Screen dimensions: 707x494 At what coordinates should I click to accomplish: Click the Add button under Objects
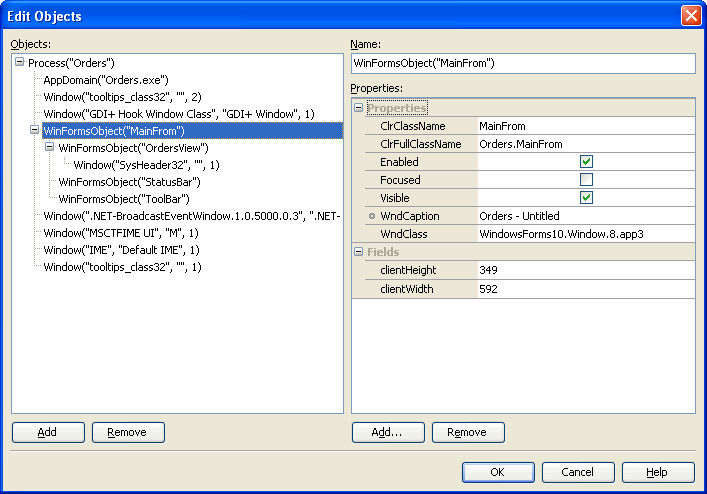(47, 432)
